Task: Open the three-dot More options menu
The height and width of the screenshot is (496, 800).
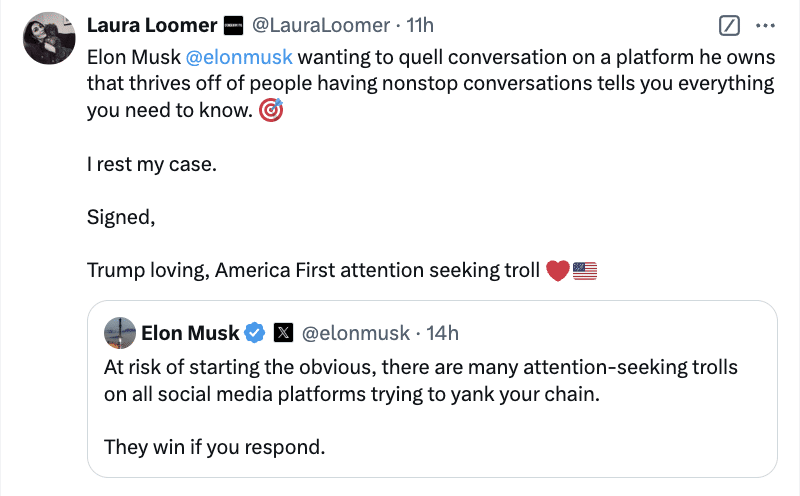Action: tap(765, 26)
